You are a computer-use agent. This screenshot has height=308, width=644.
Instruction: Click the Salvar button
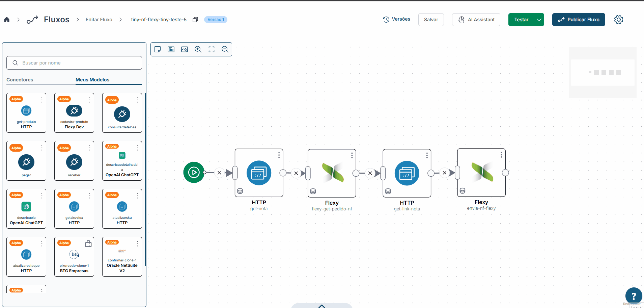(x=431, y=20)
